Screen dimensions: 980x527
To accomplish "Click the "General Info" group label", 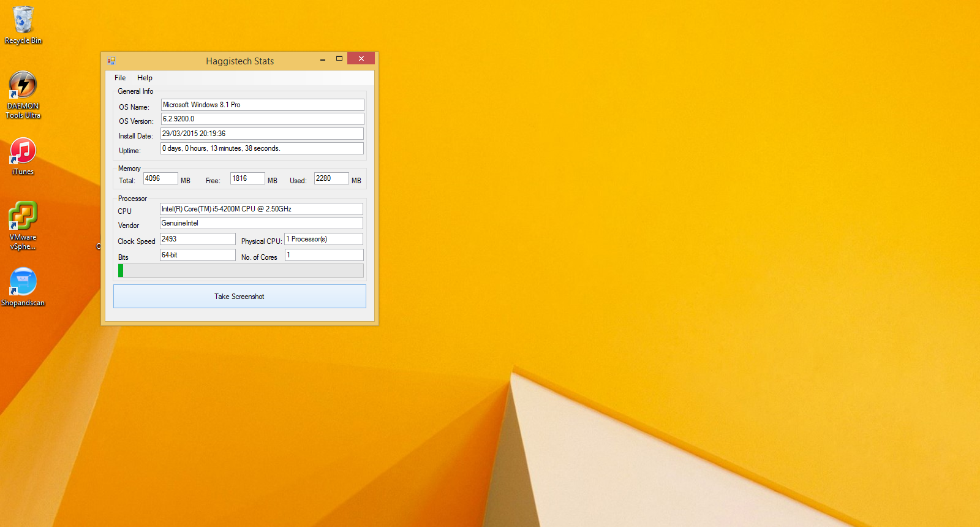I will point(135,91).
